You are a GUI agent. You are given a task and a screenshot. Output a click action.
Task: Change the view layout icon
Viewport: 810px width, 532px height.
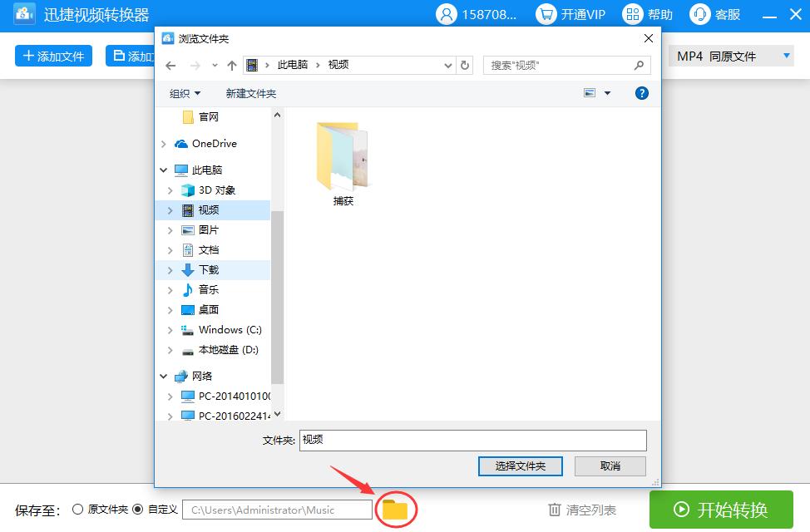click(590, 93)
